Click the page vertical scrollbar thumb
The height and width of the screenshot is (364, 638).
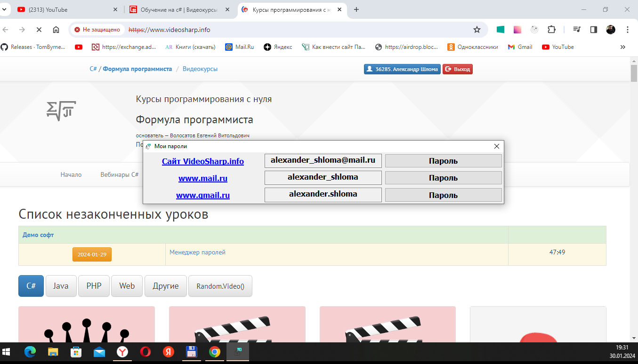634,74
